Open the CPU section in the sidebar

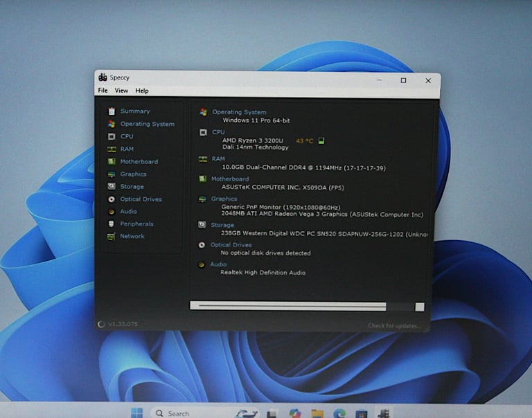coord(127,136)
